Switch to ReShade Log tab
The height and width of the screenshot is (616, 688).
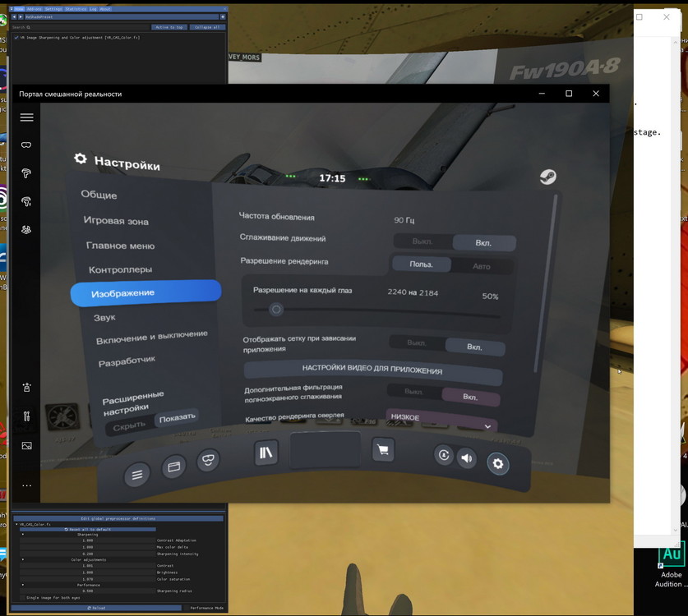93,9
